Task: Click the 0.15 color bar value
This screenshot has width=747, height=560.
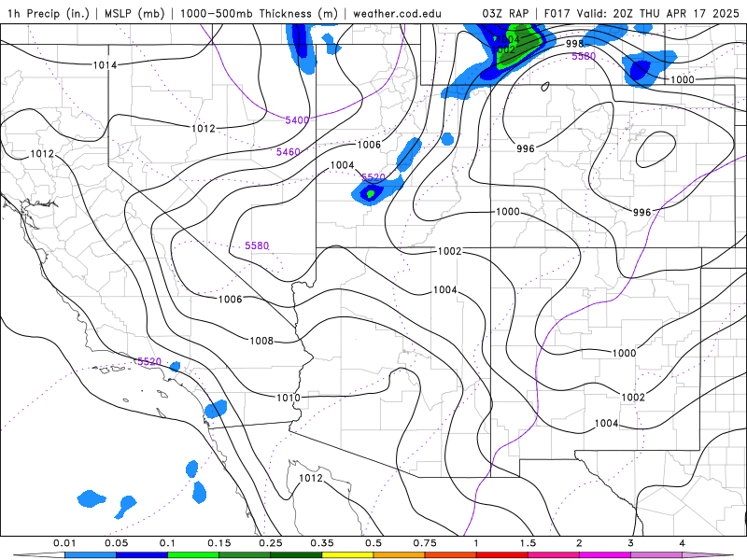Action: tap(219, 543)
